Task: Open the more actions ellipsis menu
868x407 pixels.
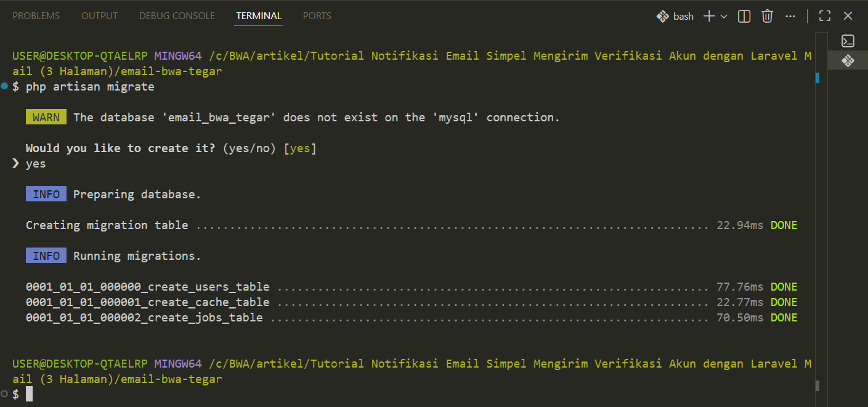Action: pyautogui.click(x=790, y=17)
